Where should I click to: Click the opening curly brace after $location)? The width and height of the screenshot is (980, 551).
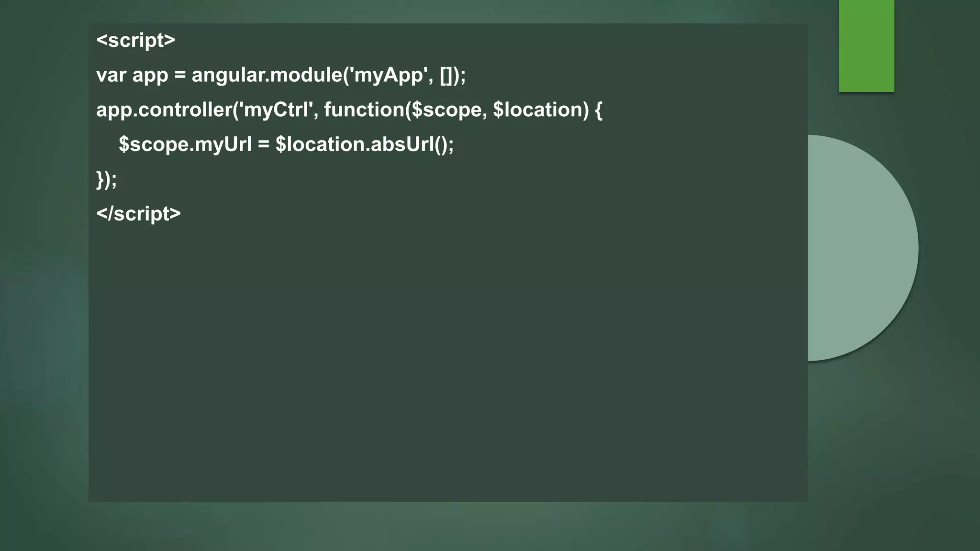[599, 110]
